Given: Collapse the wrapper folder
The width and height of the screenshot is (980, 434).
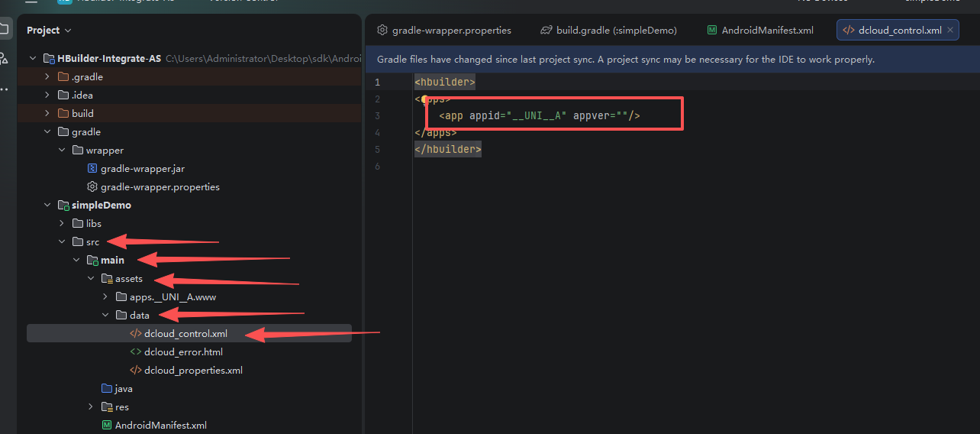Looking at the screenshot, I should click(61, 150).
